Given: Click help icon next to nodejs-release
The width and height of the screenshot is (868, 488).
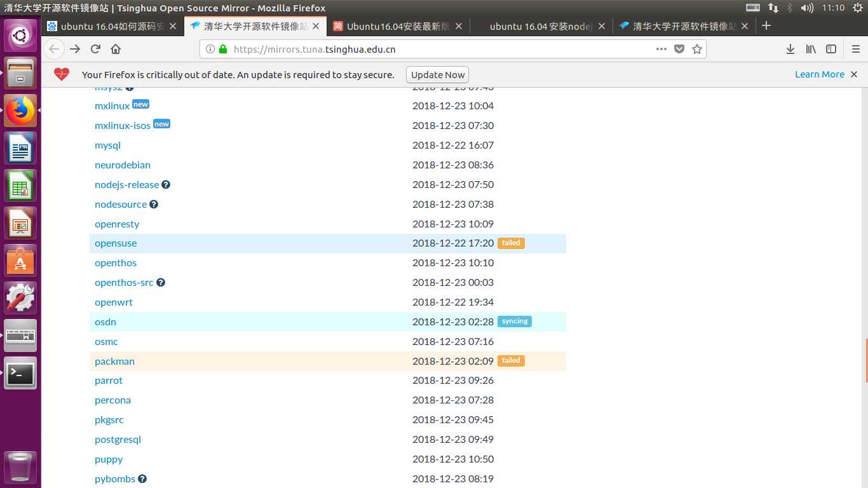Looking at the screenshot, I should [x=166, y=184].
